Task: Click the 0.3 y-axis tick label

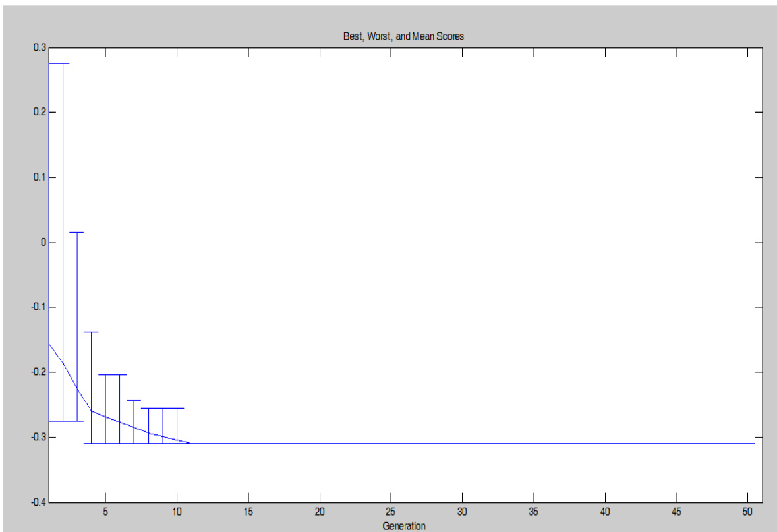Action: pos(38,47)
